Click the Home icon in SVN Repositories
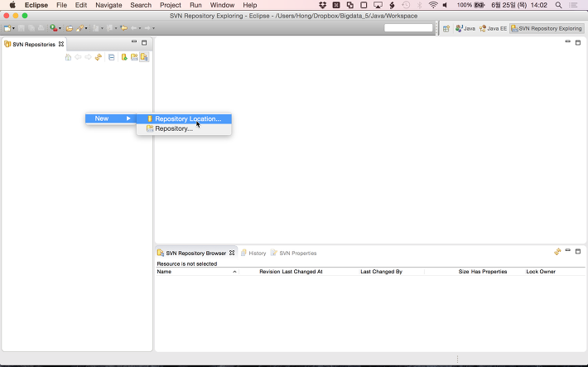Image resolution: width=588 pixels, height=367 pixels. 68,57
